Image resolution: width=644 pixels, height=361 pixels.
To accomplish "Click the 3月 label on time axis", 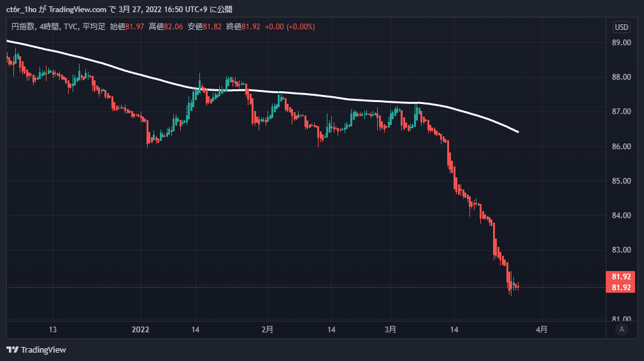I will coord(390,330).
